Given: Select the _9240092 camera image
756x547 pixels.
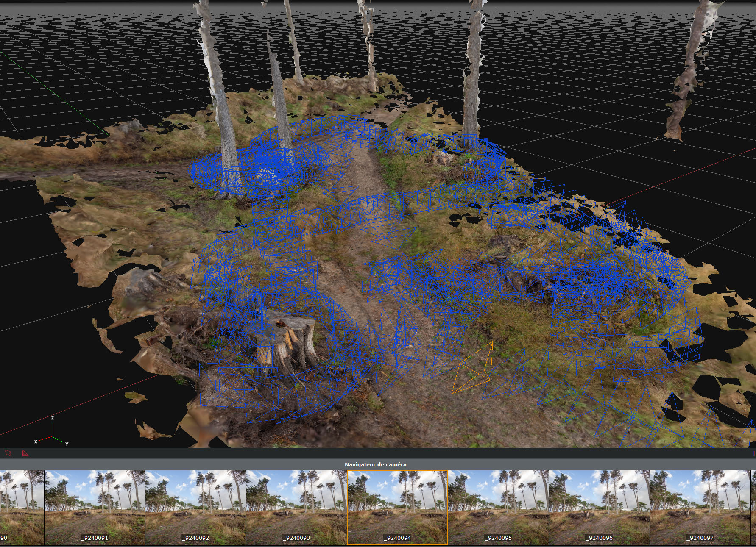Looking at the screenshot, I should tap(196, 507).
